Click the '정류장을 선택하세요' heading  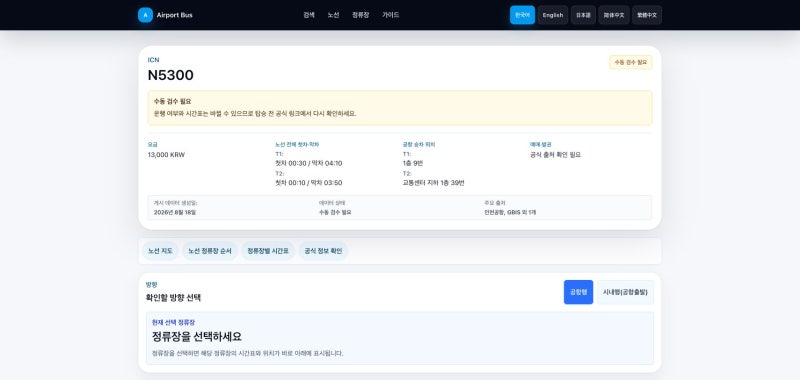197,337
